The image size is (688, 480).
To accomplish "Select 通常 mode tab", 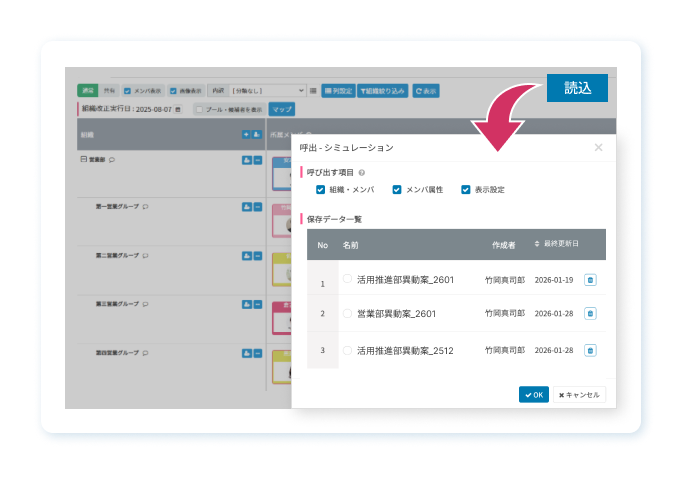I will pos(87,90).
